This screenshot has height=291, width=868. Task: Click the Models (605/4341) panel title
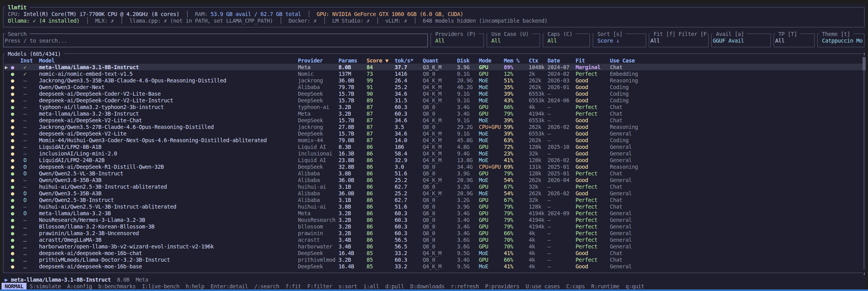click(x=34, y=54)
